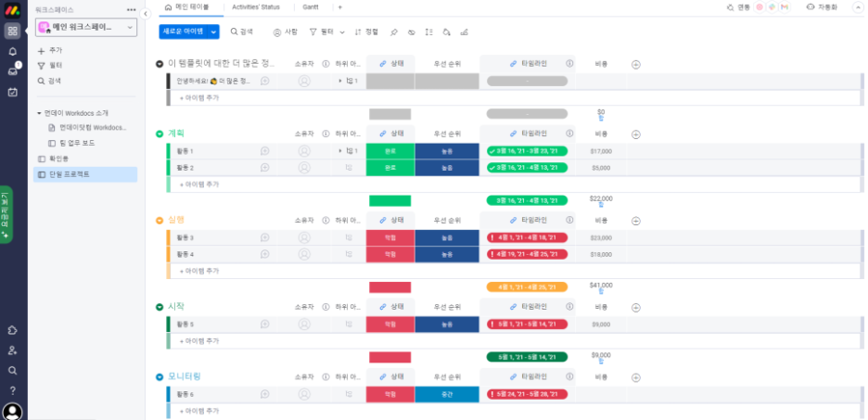868x420 pixels.
Task: Expand subitems of 활동 1
Action: (339, 150)
